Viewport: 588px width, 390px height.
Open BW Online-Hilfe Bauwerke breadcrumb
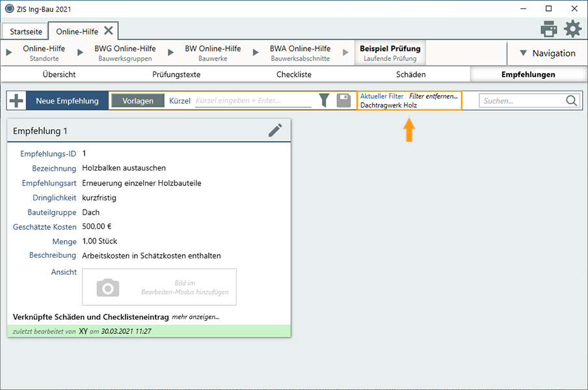coord(213,53)
